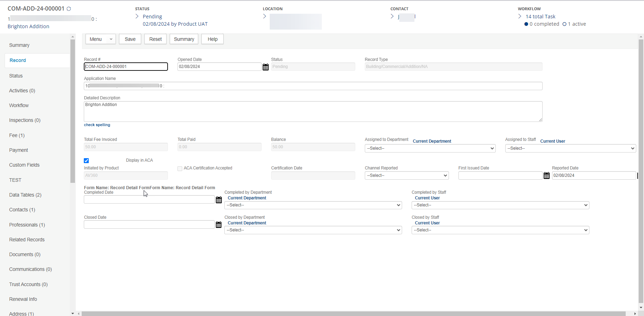Click the Save button
Viewport: 644px width, 316px height.
(130, 39)
